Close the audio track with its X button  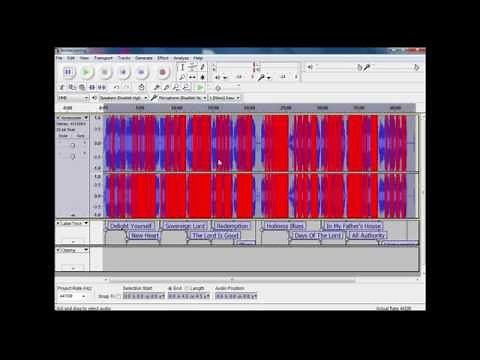point(58,118)
